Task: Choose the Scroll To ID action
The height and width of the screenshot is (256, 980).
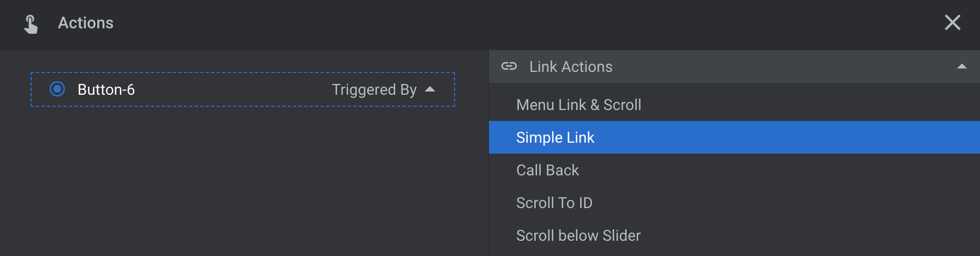Action: click(x=734, y=203)
